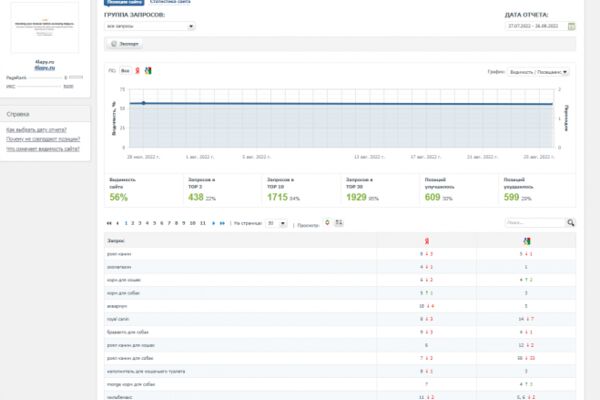Click the Справка panel header
This screenshot has height=400, width=600.
[45, 114]
